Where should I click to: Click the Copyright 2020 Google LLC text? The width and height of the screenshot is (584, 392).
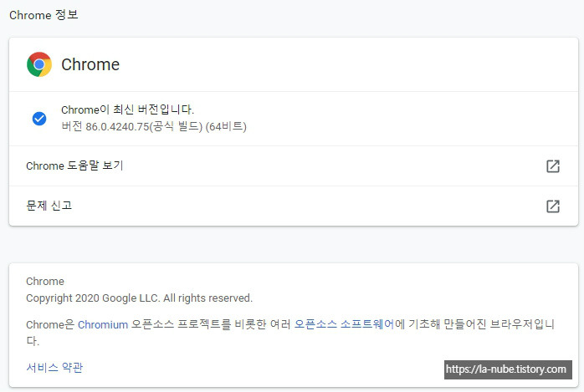(139, 298)
